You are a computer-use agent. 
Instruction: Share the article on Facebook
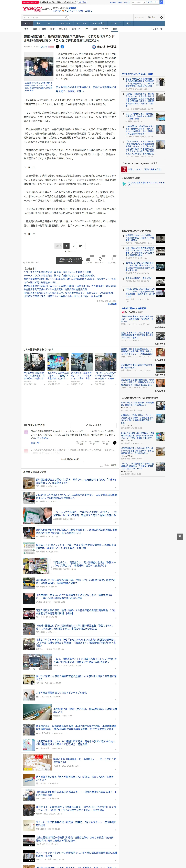pos(62,47)
